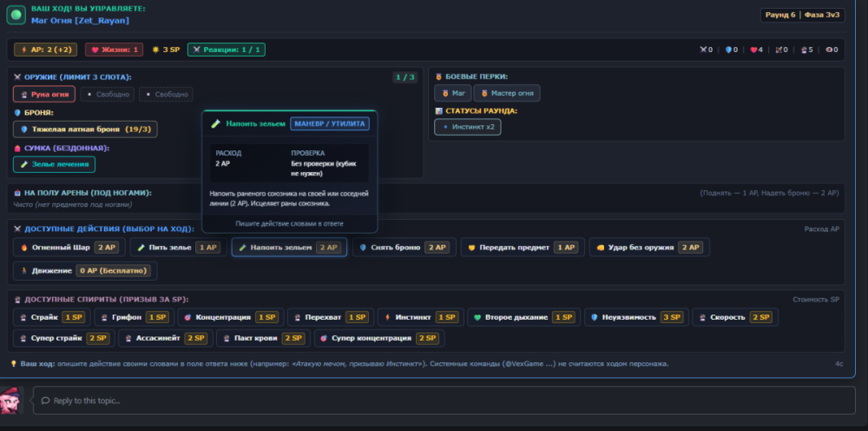Pick the Удар без оружия action

pos(649,247)
